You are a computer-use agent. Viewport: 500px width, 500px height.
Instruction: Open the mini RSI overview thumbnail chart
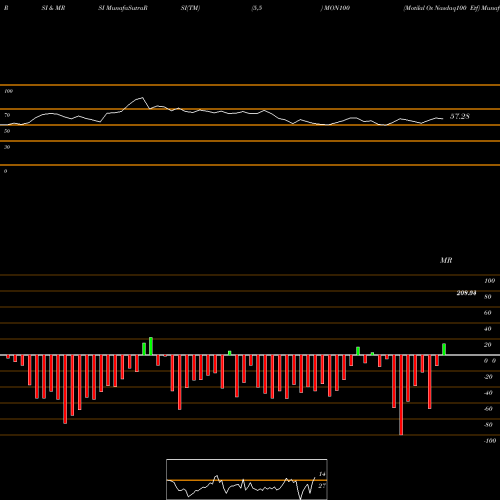(x=247, y=479)
